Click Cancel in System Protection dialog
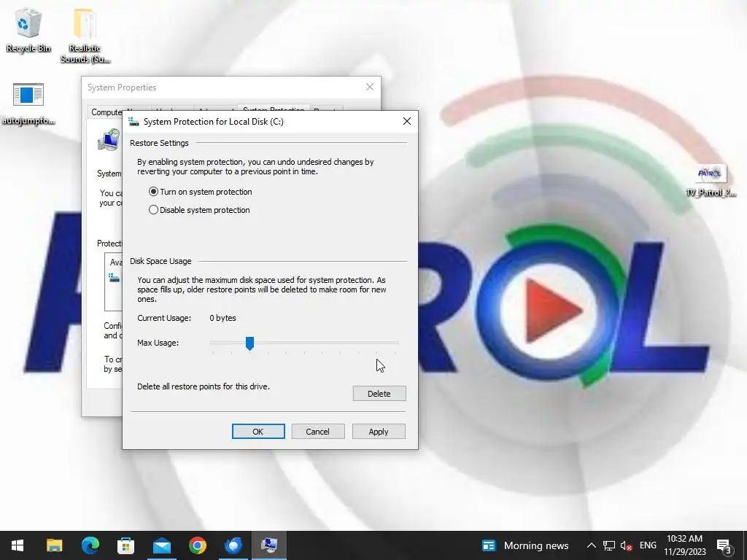747x560 pixels. pos(318,432)
